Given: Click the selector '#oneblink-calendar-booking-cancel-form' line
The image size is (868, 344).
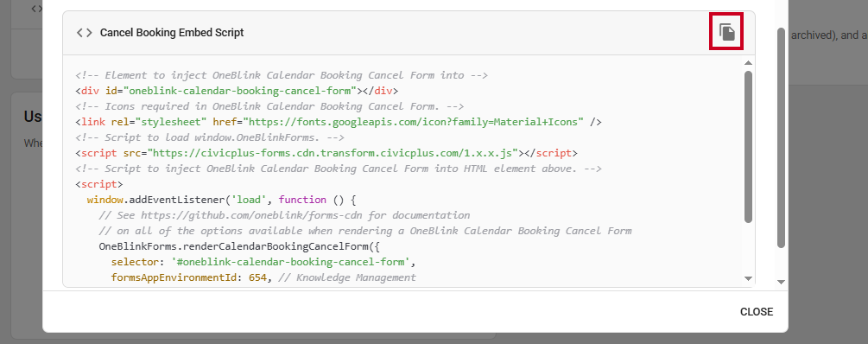Looking at the screenshot, I should (x=263, y=262).
